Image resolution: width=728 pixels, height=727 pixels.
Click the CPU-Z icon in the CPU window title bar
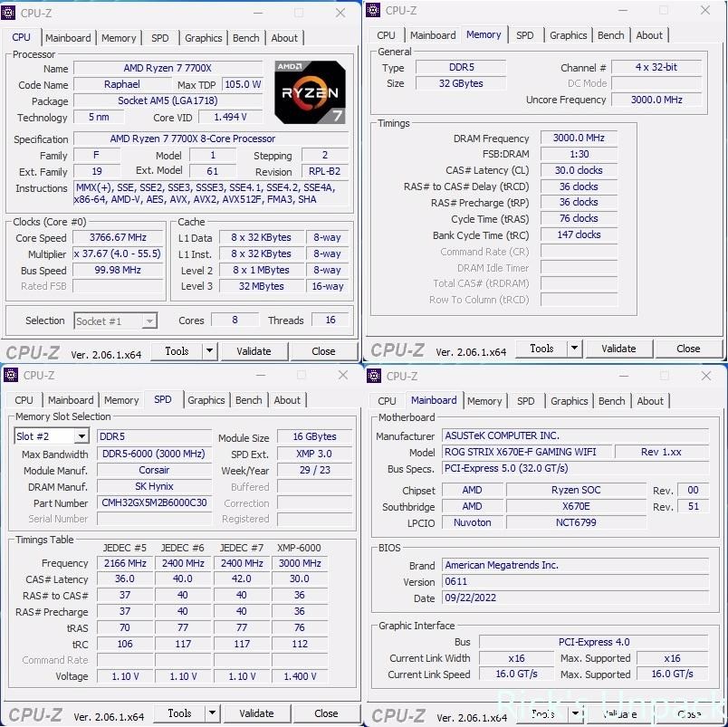coord(8,13)
